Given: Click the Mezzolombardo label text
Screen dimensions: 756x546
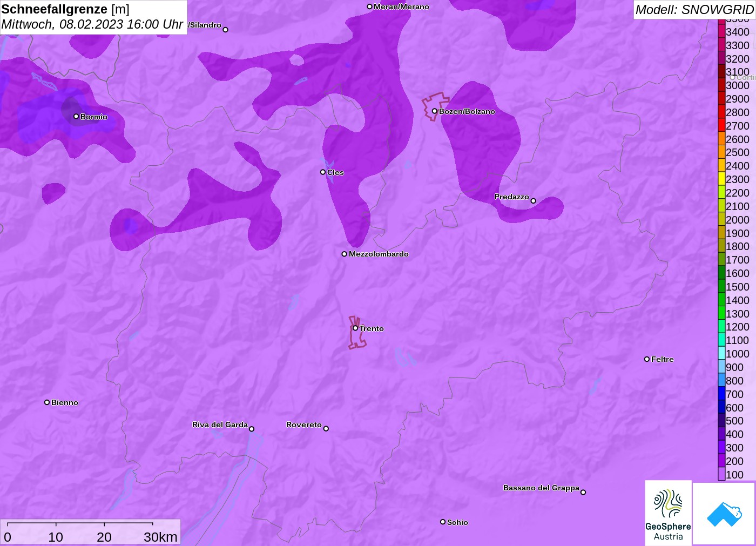Looking at the screenshot, I should click(379, 254).
